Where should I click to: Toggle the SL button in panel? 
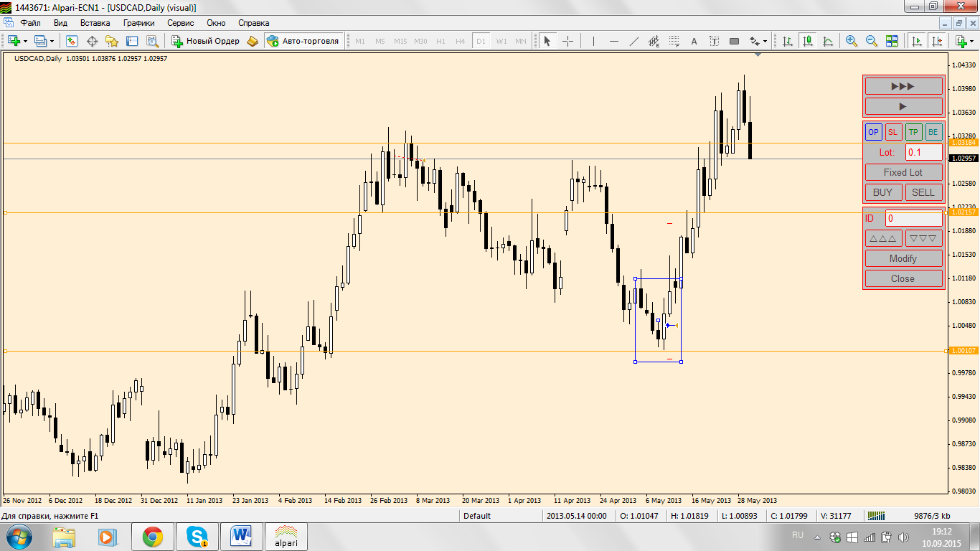(x=893, y=132)
